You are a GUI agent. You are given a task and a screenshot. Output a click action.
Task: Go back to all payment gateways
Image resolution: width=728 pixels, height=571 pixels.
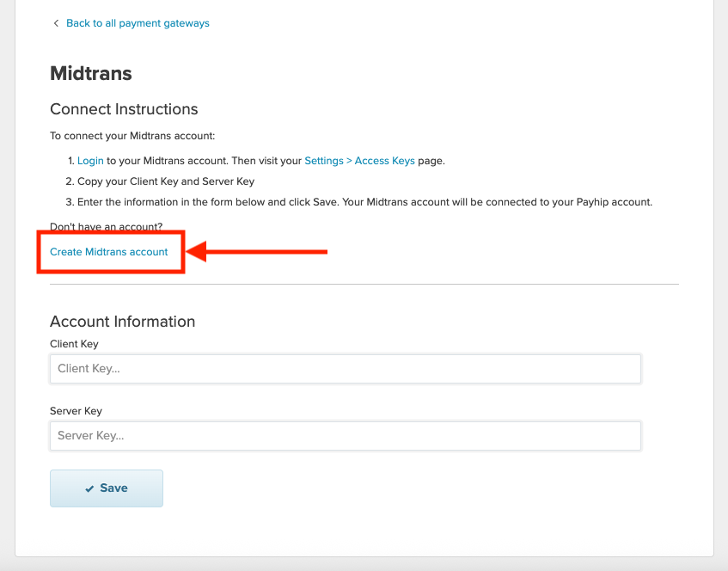(x=138, y=23)
